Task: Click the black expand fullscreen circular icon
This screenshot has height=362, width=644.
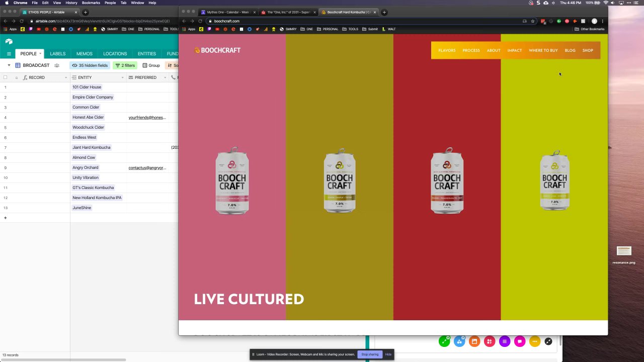Action: 548,341
